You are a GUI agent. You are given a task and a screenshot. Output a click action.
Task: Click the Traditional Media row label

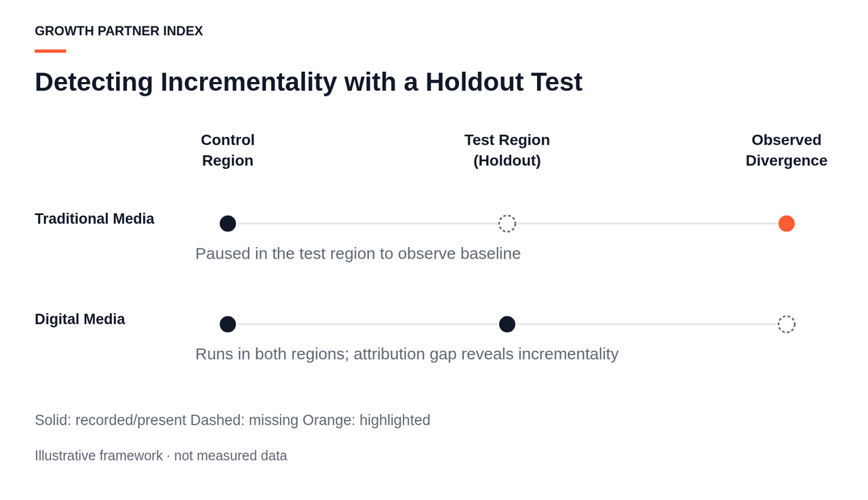point(94,218)
